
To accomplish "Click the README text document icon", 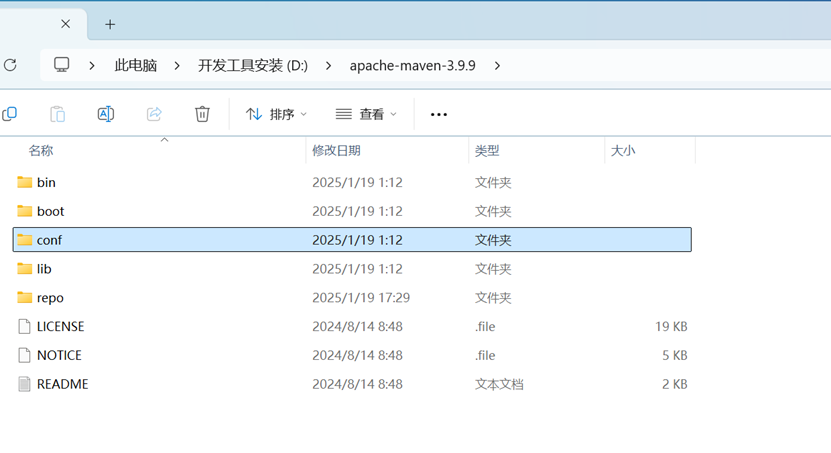I will [24, 384].
